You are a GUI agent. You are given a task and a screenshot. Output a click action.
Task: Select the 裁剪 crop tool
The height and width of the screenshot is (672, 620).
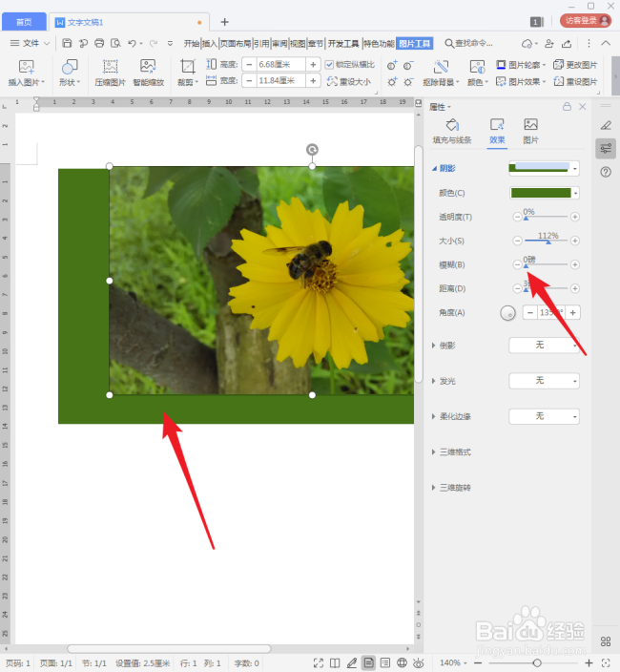[x=188, y=73]
